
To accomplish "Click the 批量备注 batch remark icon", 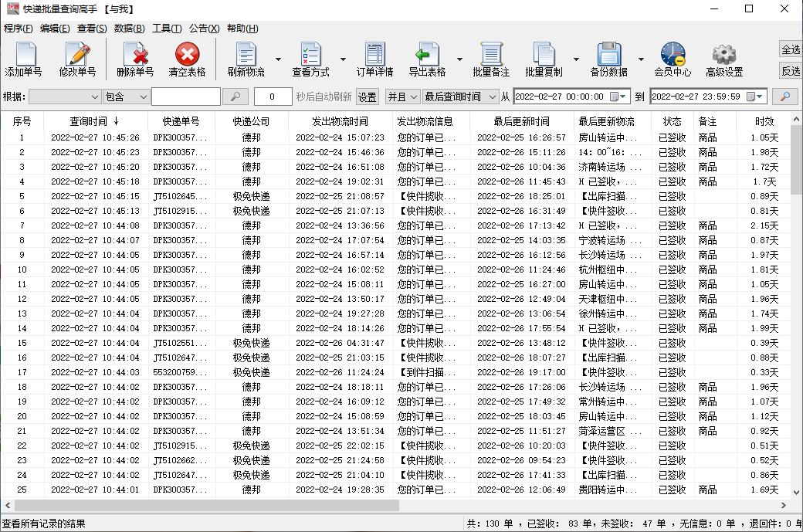I will coord(492,59).
